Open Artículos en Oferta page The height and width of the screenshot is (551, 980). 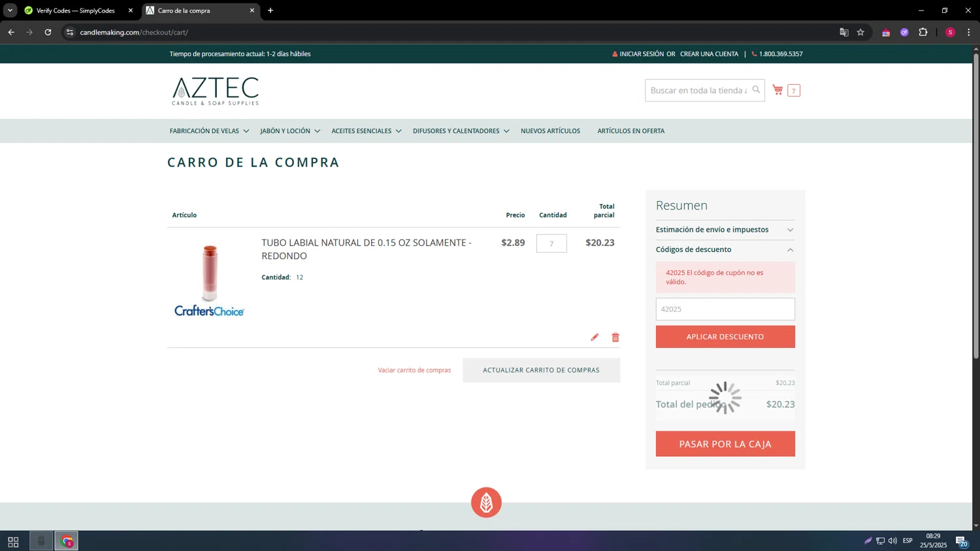click(630, 131)
